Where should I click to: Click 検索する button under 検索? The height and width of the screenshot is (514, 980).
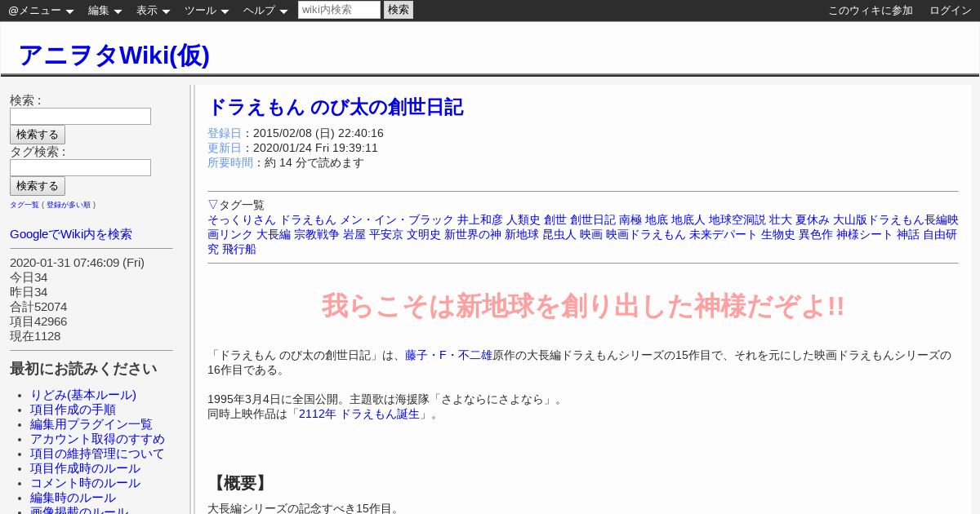pyautogui.click(x=38, y=135)
